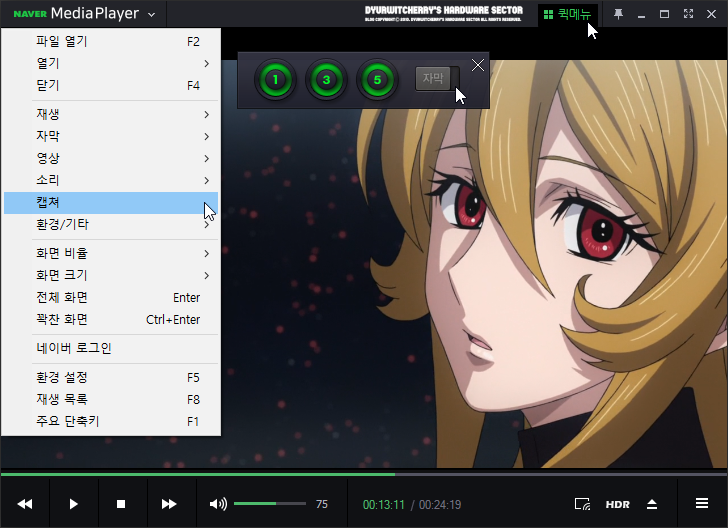Expand the 자막 submenu in the menu
Image resolution: width=728 pixels, height=528 pixels.
[111, 136]
